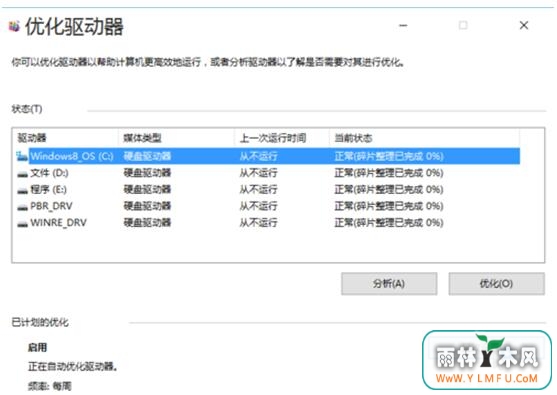Click the 启用 scheduled optimization status text
The width and height of the screenshot is (557, 395).
tap(37, 347)
